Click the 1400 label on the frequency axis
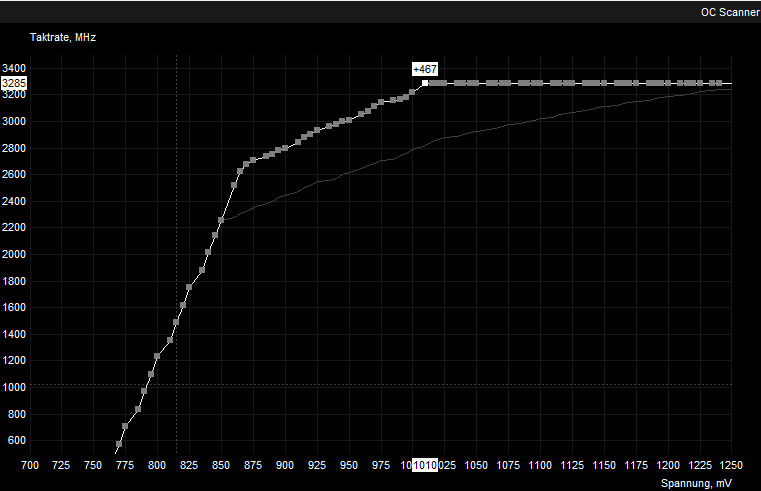 (14, 334)
